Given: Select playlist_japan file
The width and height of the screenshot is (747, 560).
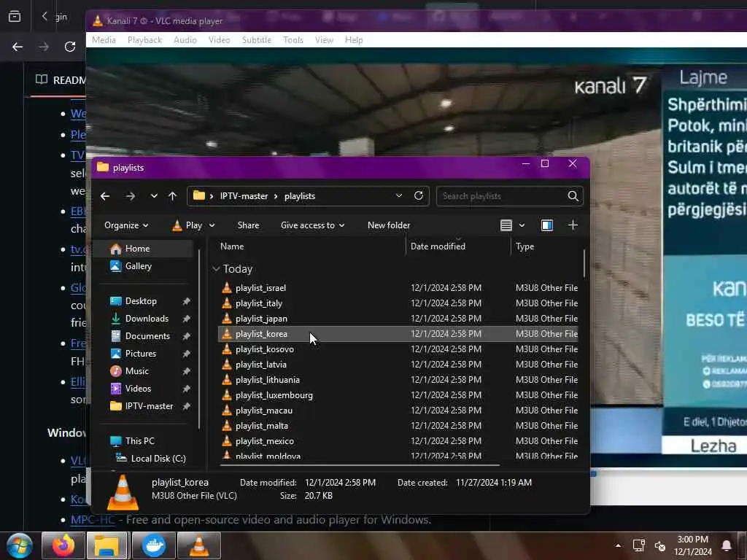Looking at the screenshot, I should click(398, 318).
